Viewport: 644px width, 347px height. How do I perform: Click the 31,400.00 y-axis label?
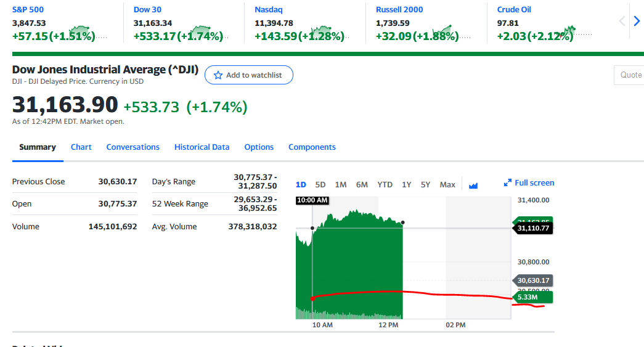(533, 200)
